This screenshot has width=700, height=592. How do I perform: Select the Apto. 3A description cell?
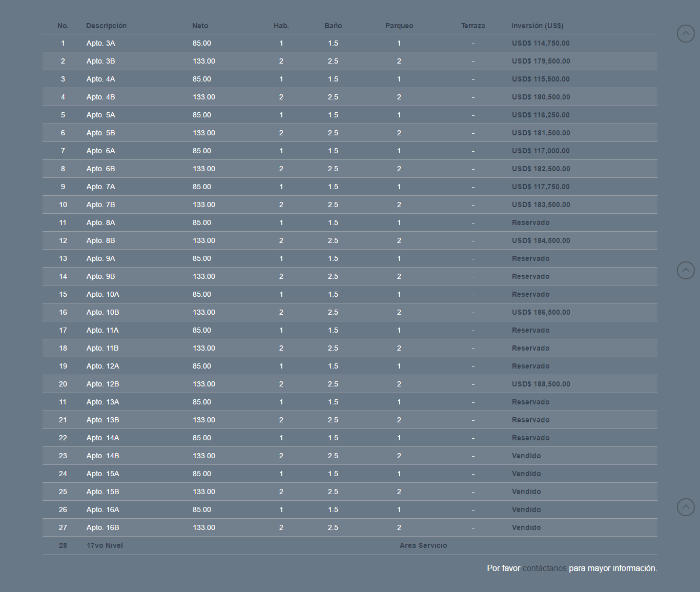tap(100, 44)
